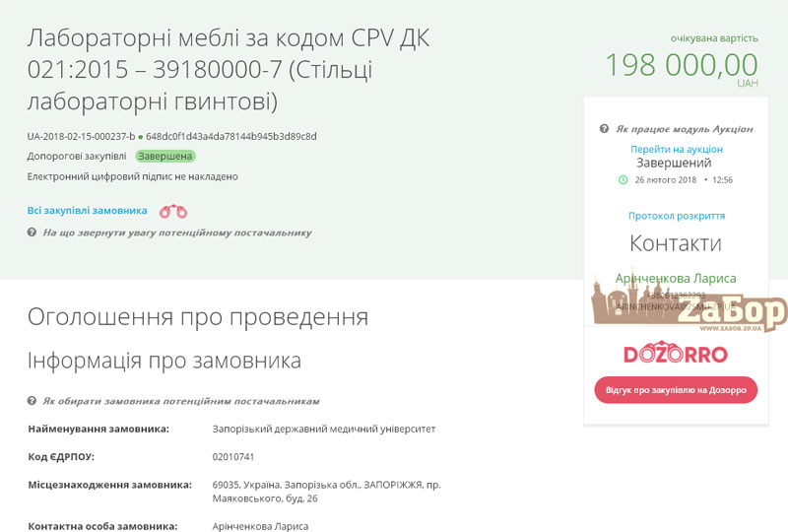Open 'Всі закупівлі замовника' link
Screen dimensions: 788x532
(88, 210)
